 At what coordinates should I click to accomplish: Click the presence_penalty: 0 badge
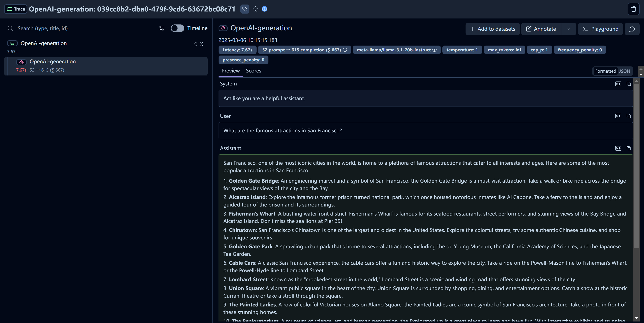click(243, 60)
